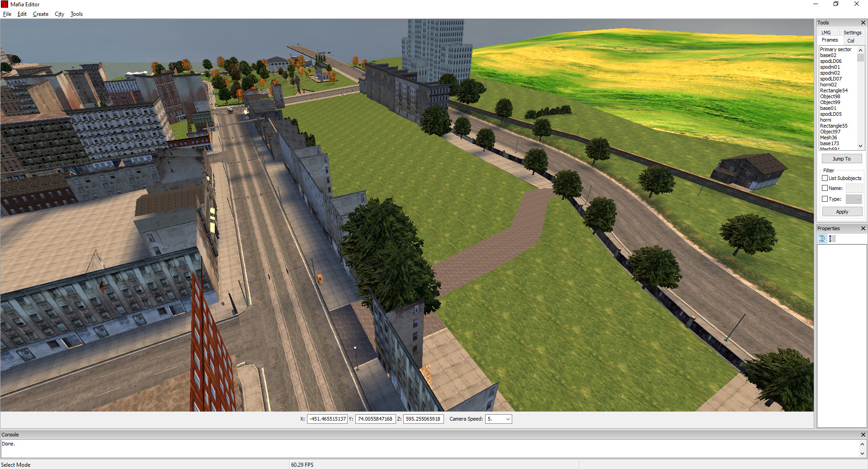Click the frames list scrollbar thumb
868x469 pixels.
pyautogui.click(x=860, y=57)
